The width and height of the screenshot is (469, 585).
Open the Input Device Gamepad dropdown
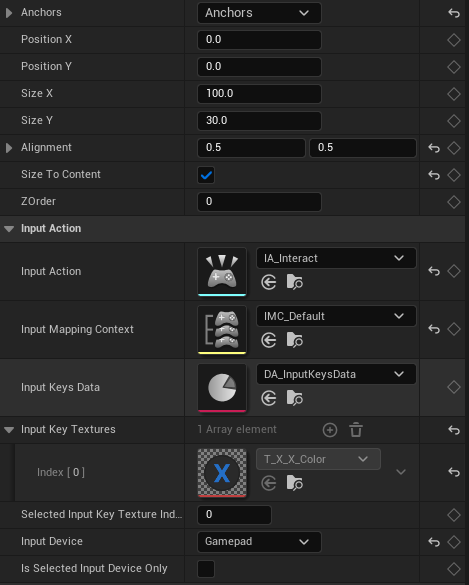tap(259, 542)
